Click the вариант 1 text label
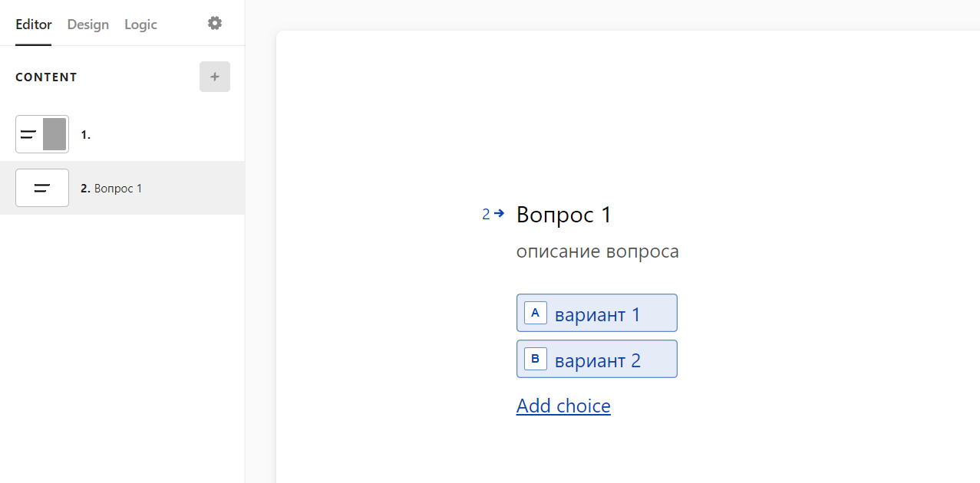 coord(598,314)
